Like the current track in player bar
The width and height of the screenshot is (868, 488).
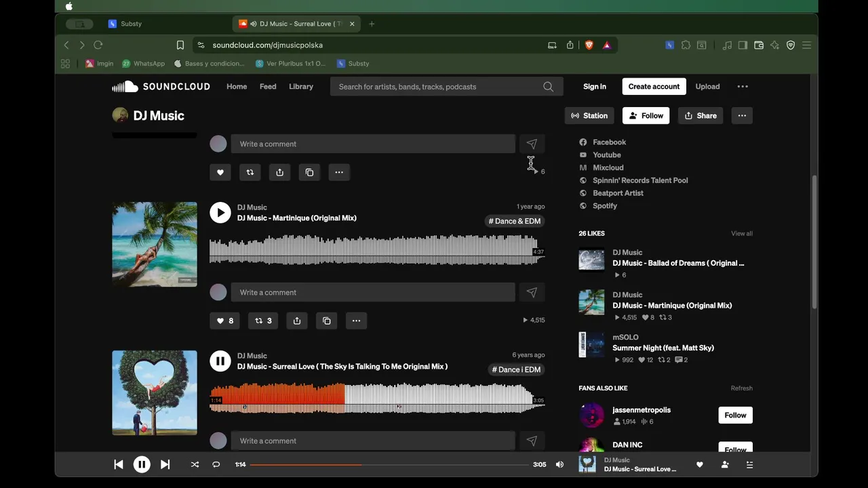click(700, 464)
